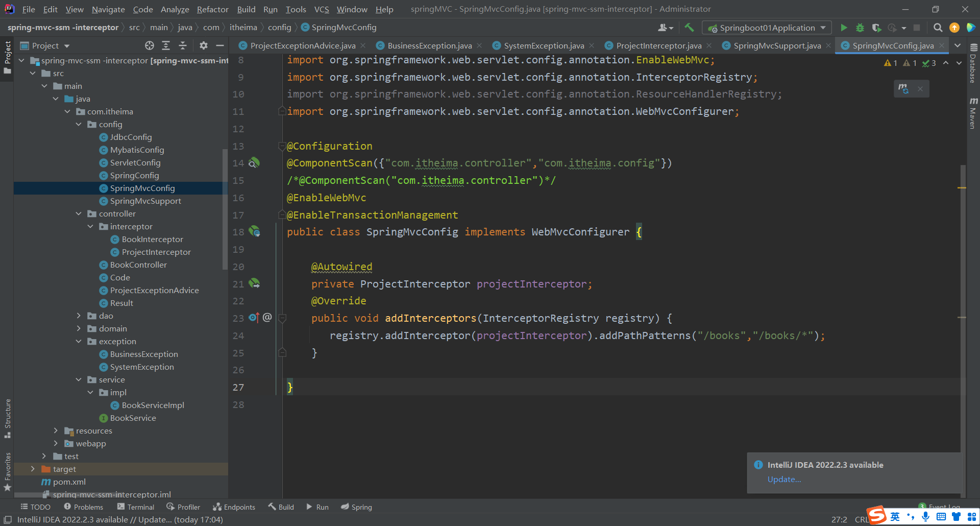Click the Update... link in notification
980x526 pixels.
pyautogui.click(x=784, y=480)
